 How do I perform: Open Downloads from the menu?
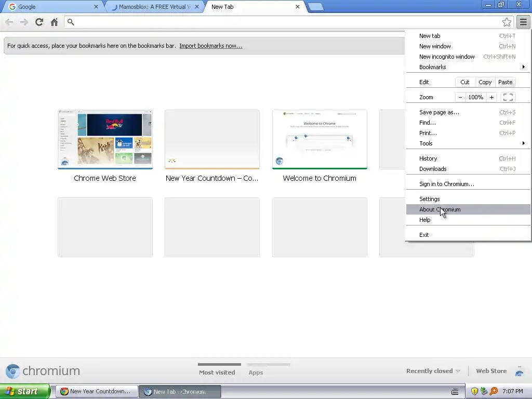click(x=468, y=169)
